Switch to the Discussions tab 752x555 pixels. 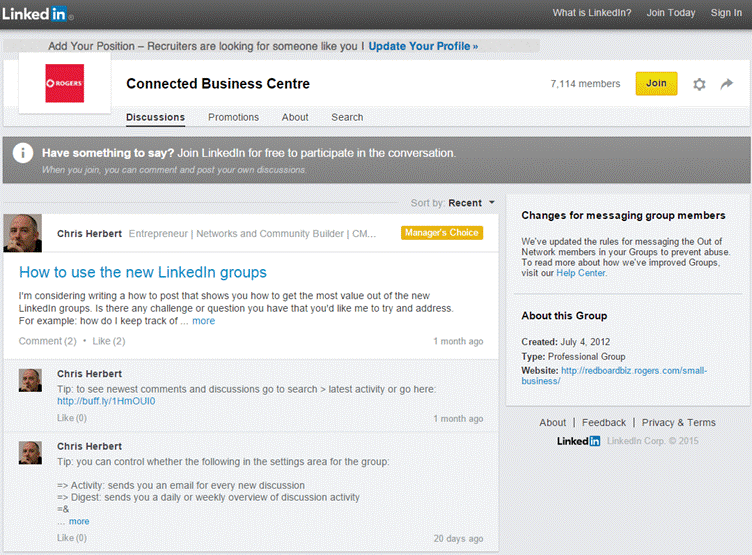(155, 117)
